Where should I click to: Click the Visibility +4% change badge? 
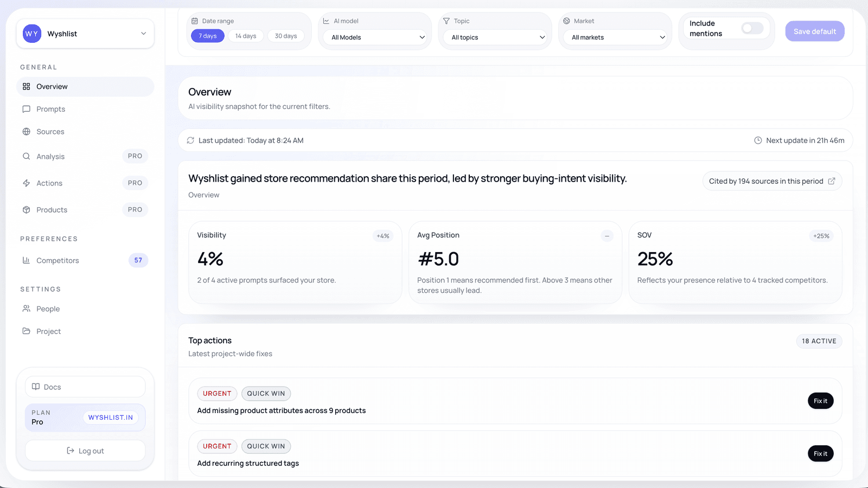[383, 236]
